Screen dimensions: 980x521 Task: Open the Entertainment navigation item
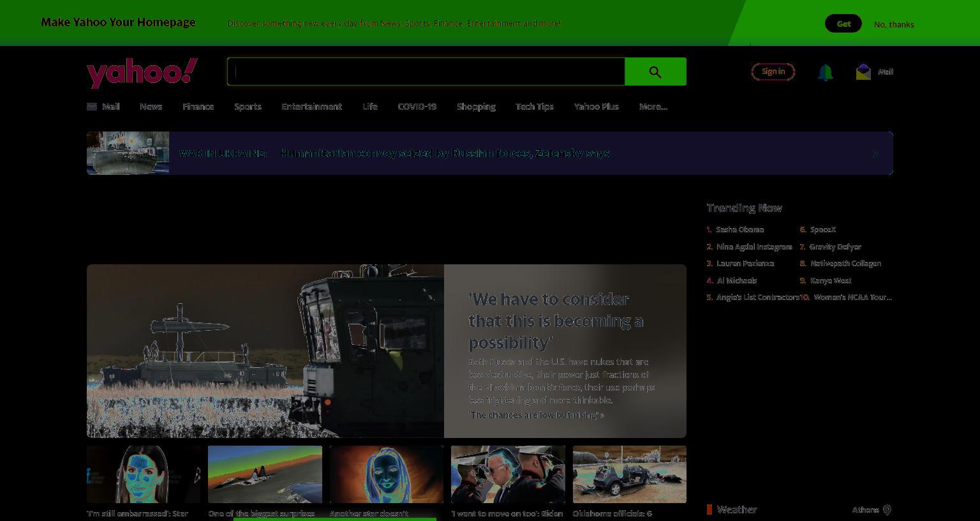[312, 107]
